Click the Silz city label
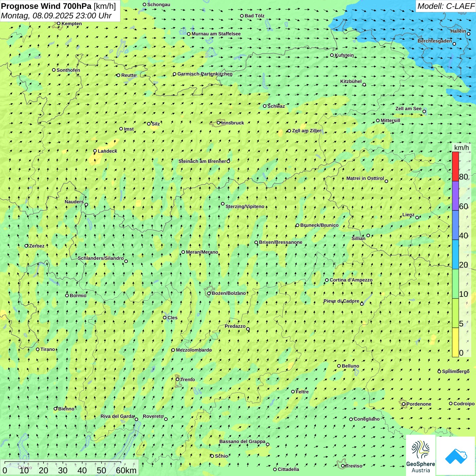This screenshot has height=476, width=476. pyautogui.click(x=156, y=124)
